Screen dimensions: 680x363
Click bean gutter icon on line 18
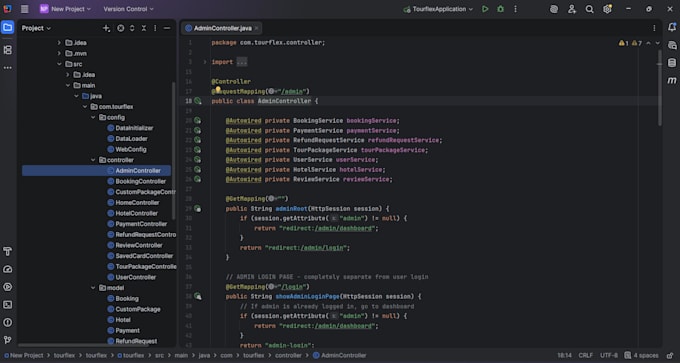coord(198,101)
